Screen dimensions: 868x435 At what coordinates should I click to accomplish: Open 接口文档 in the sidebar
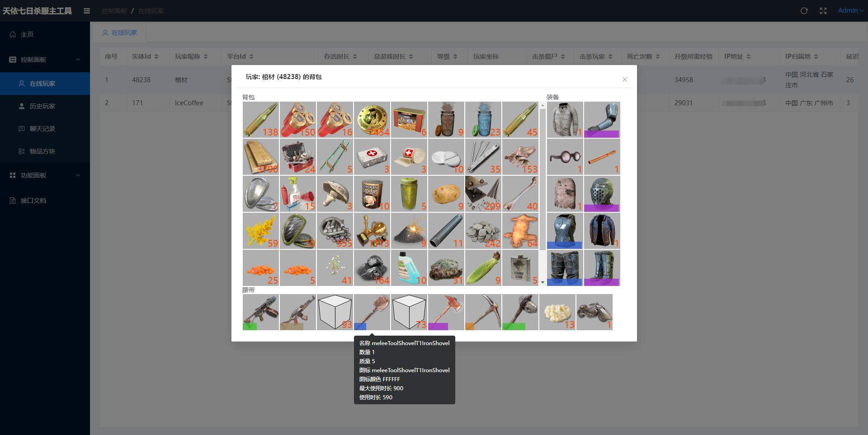point(45,201)
